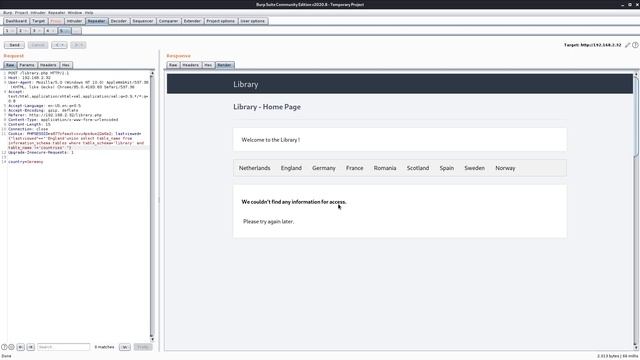
Task: Click England in the rendered page
Action: click(x=291, y=168)
